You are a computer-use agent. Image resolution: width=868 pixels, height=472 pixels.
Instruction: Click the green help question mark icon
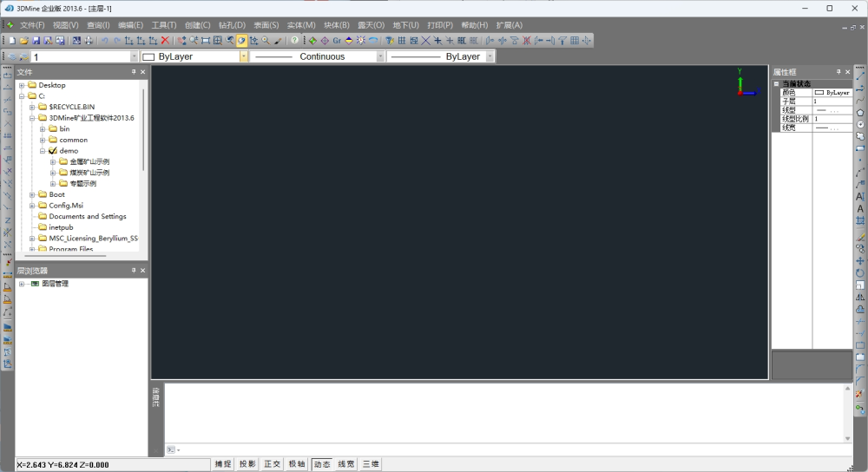[295, 41]
